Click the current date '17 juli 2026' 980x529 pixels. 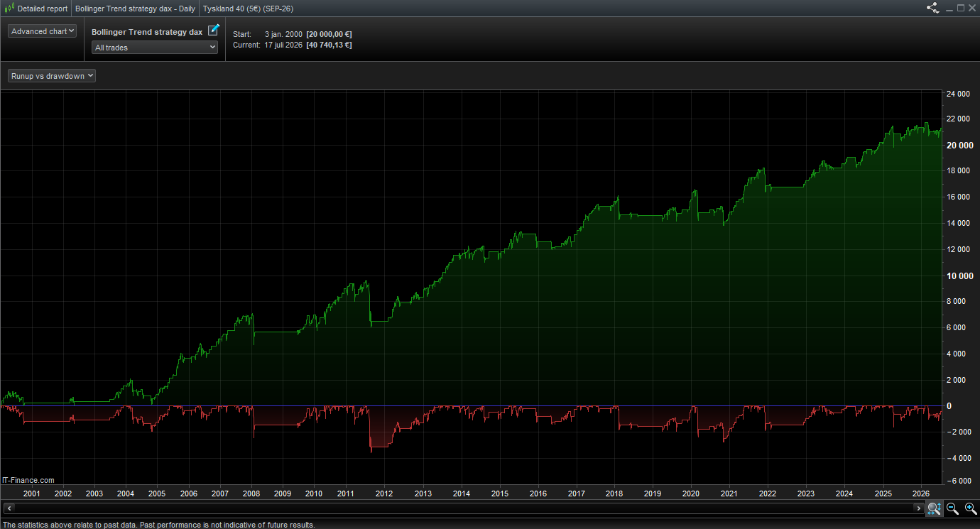pos(283,45)
